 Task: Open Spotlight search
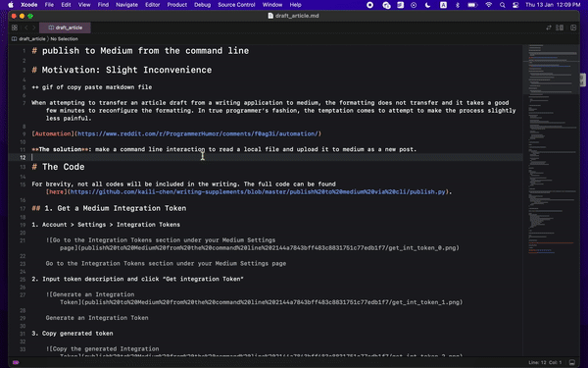coord(502,5)
